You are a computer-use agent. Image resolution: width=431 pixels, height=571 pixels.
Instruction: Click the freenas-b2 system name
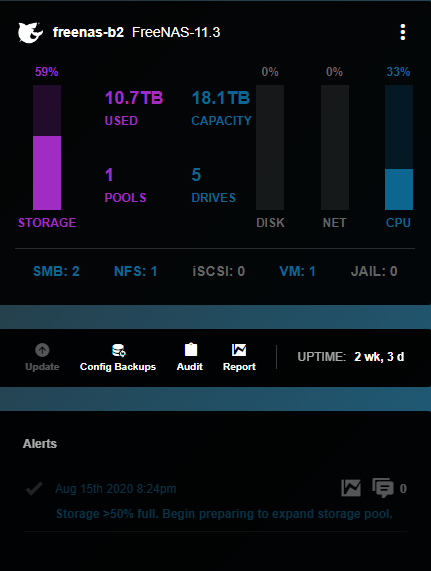tap(88, 32)
